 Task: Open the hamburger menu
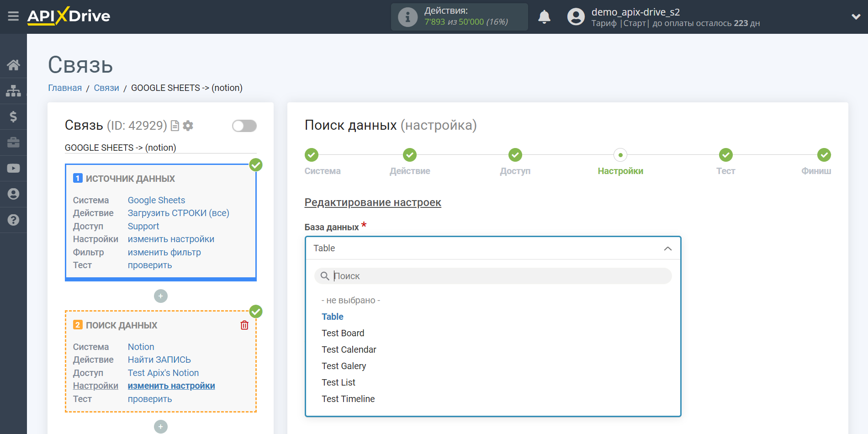pyautogui.click(x=13, y=16)
